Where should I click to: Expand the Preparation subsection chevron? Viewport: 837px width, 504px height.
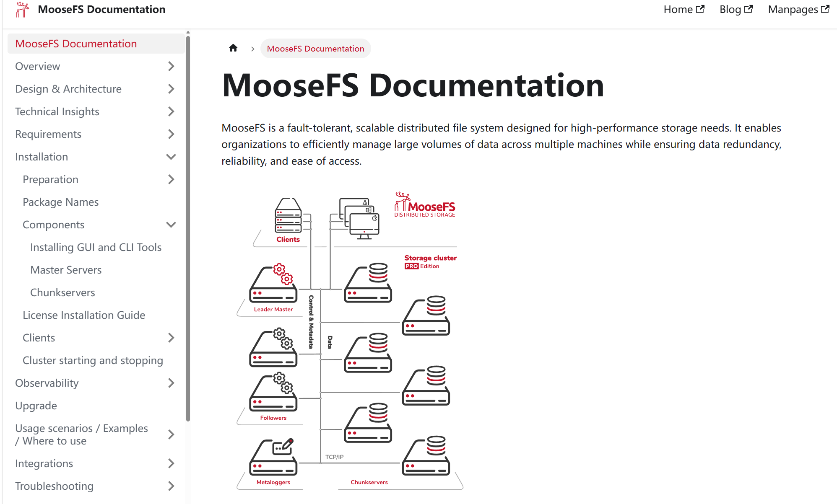(x=171, y=179)
